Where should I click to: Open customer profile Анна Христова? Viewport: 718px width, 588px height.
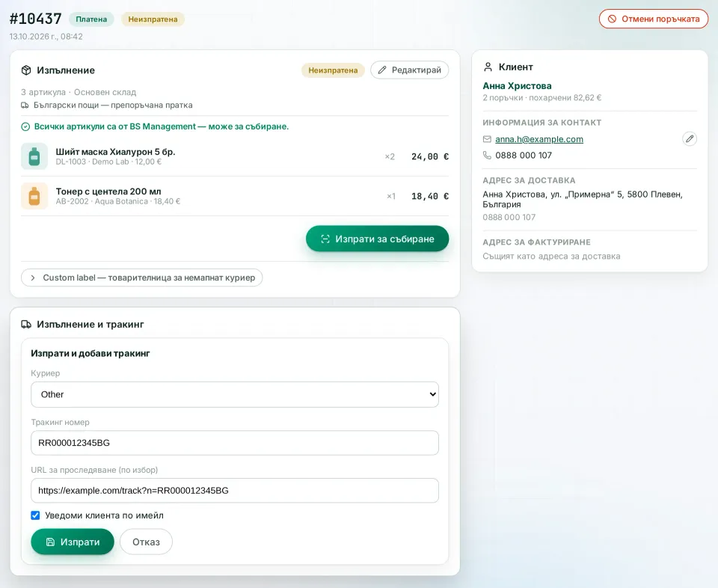[517, 85]
